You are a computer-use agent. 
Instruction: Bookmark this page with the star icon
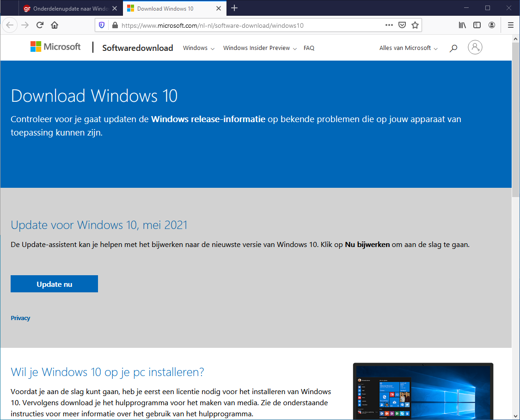coord(415,25)
